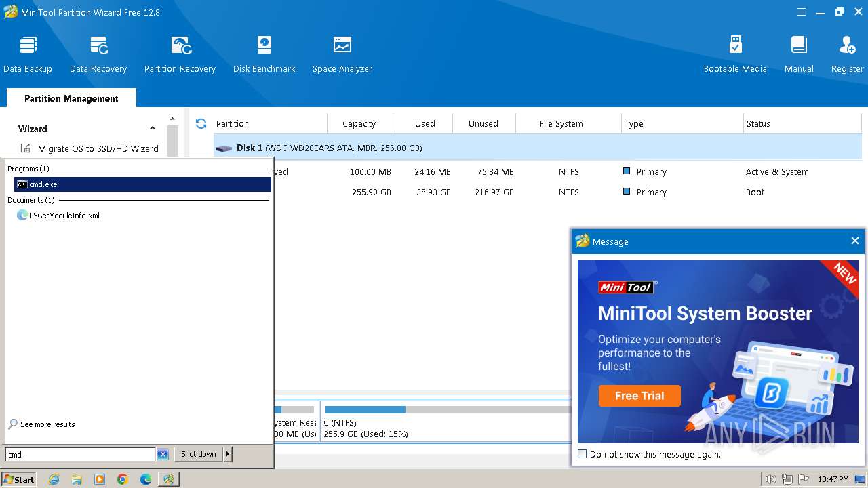The width and height of the screenshot is (868, 488).
Task: Click the Primary color square for 100 MB partition
Action: click(627, 171)
